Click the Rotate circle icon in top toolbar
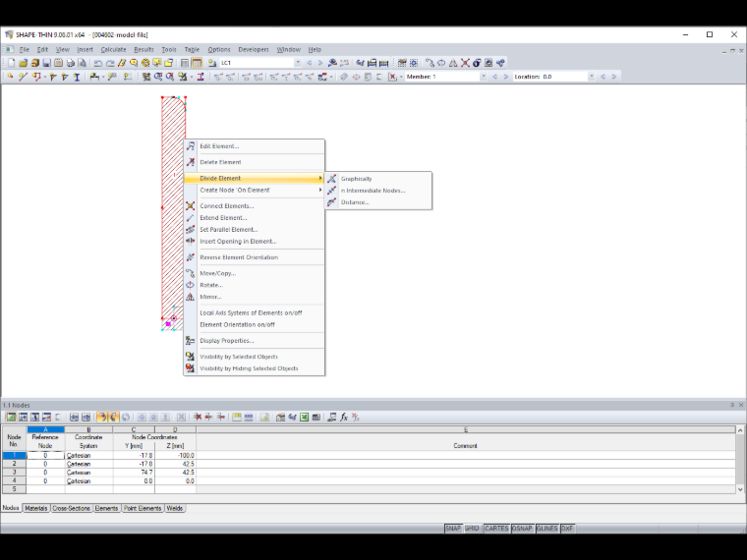The image size is (747, 560). [441, 63]
